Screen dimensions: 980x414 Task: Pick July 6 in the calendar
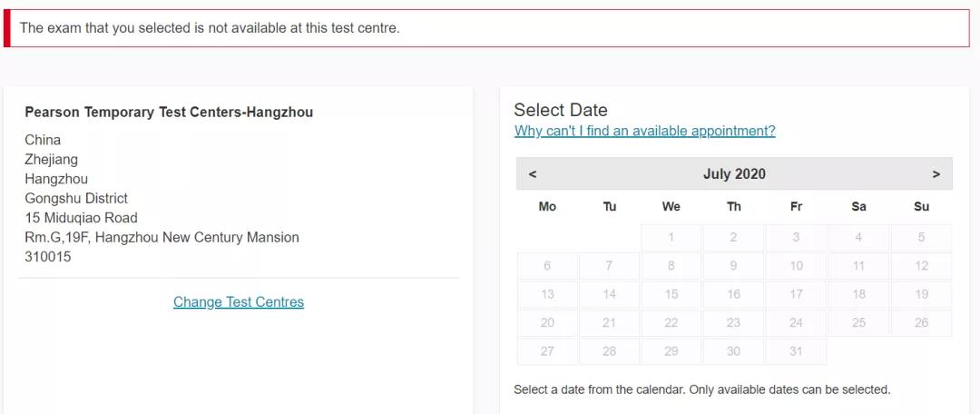[x=547, y=266]
